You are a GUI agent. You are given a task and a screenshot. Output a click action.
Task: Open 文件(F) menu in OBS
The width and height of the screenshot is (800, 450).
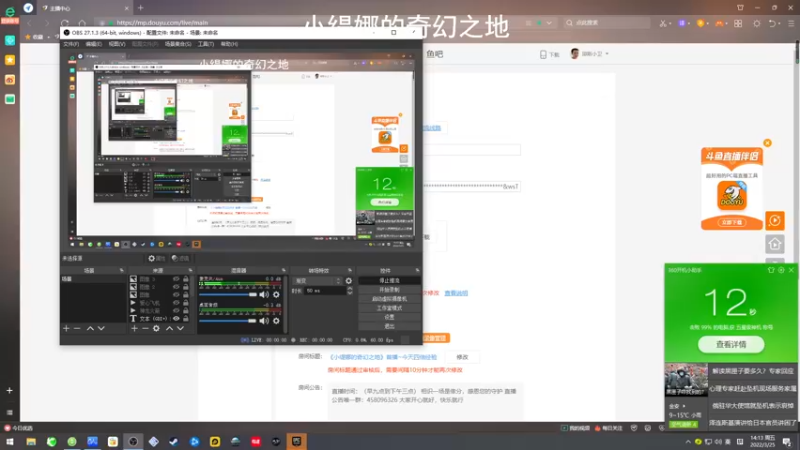(x=71, y=44)
